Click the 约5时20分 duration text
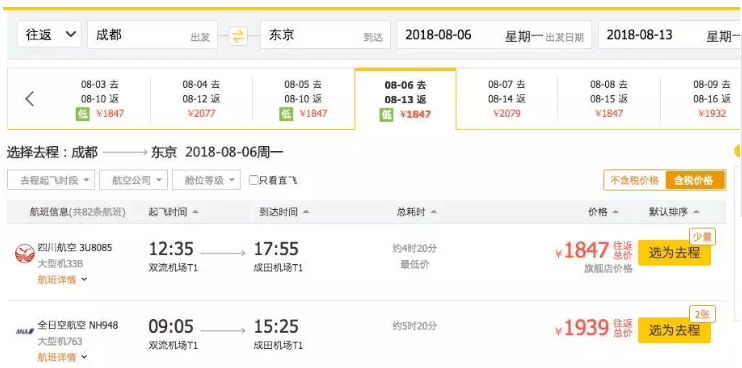The width and height of the screenshot is (742, 368). pyautogui.click(x=415, y=326)
